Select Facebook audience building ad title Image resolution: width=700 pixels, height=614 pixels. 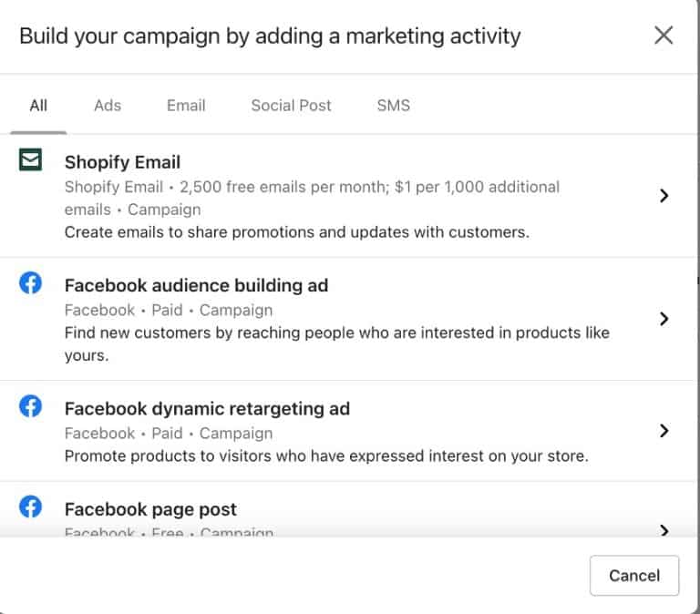196,285
